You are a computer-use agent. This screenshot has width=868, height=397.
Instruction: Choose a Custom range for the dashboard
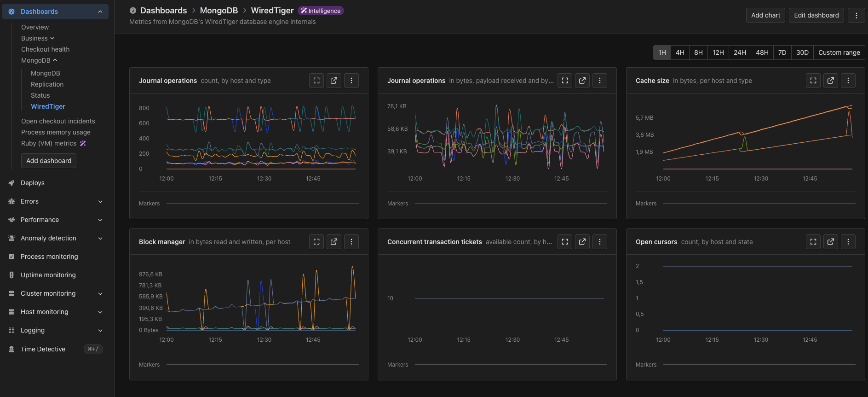click(x=839, y=53)
